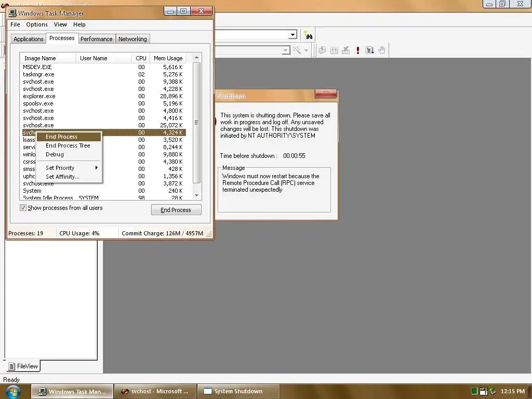
Task: Click the Stop Build icon in toolbar
Action: [345, 50]
